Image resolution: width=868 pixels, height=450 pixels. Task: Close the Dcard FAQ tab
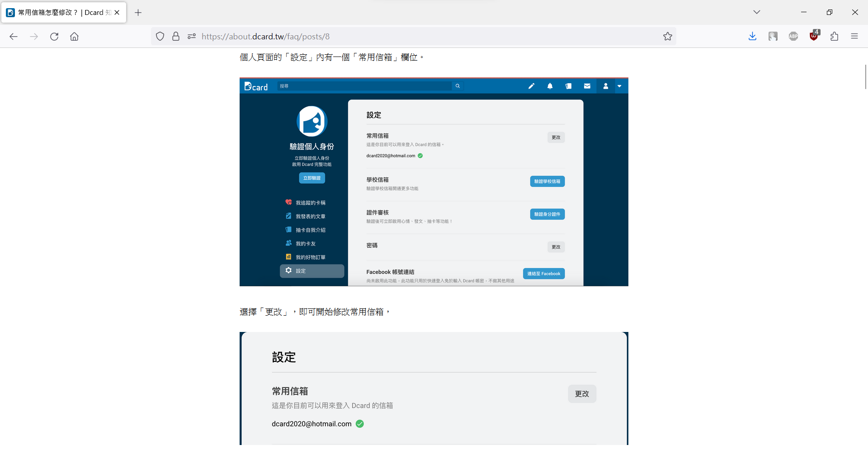[117, 13]
